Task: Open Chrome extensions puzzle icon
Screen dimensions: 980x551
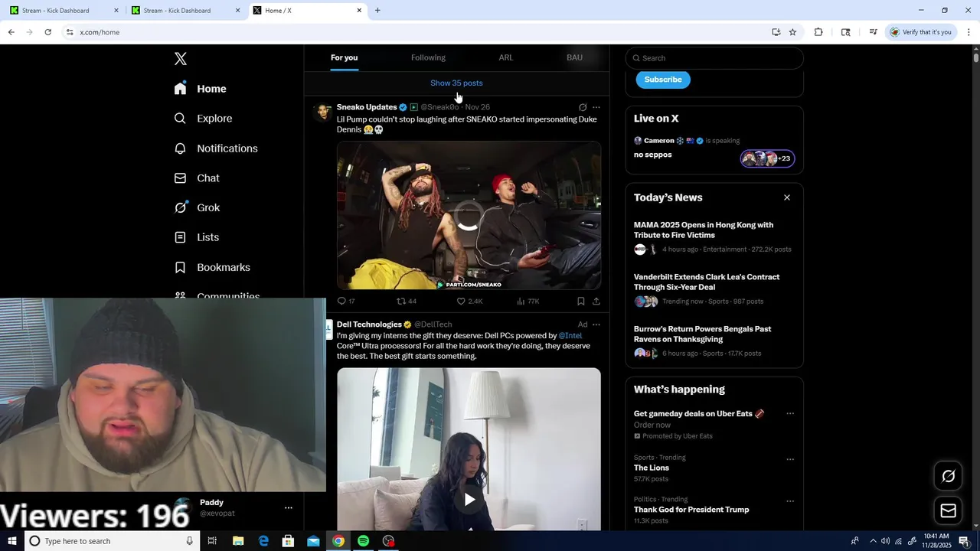Action: [x=818, y=32]
